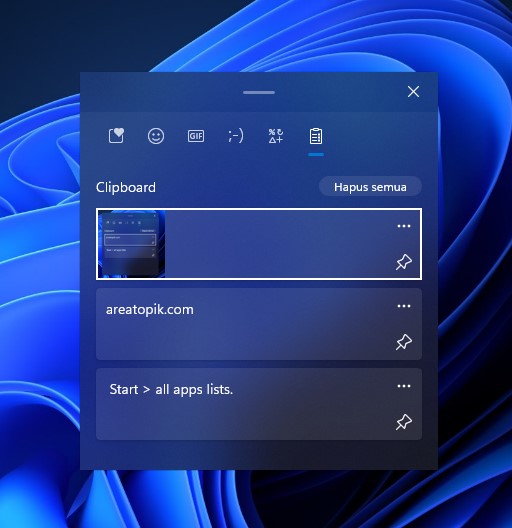The width and height of the screenshot is (512, 528).
Task: Pin the screenshot clipboard item
Action: pos(404,262)
